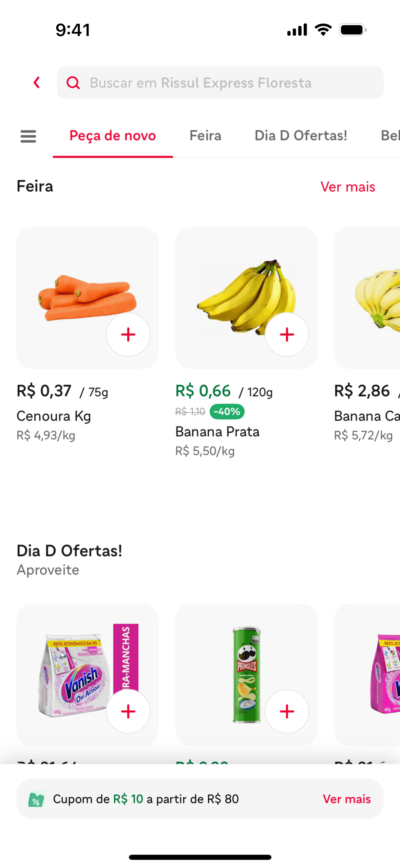Screen dimensions: 400x868
Task: Tap the search magnifier icon
Action: [x=73, y=83]
